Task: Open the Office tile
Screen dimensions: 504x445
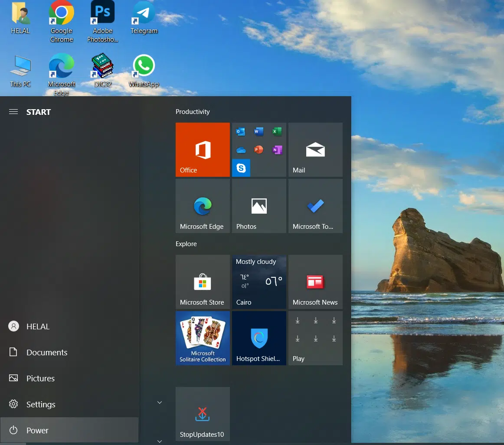Action: 203,149
